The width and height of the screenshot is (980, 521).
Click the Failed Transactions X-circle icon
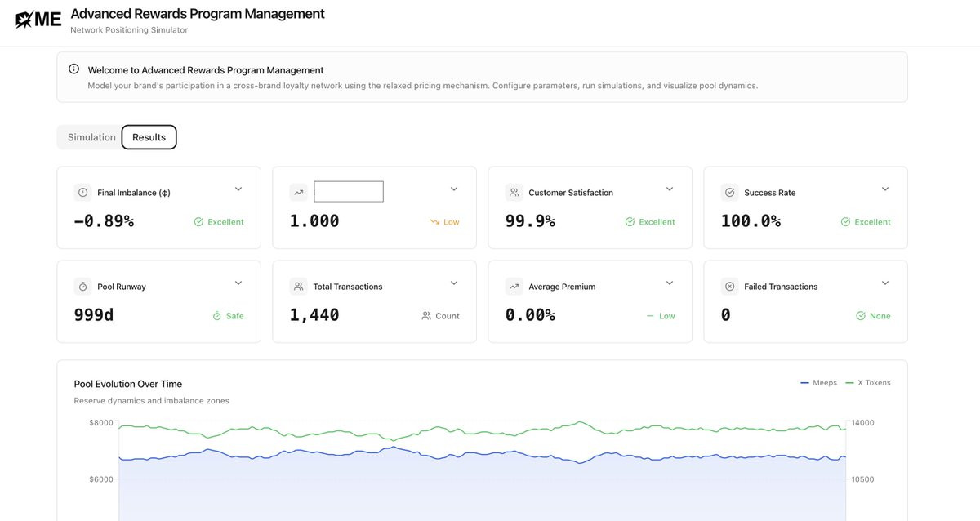tap(729, 287)
